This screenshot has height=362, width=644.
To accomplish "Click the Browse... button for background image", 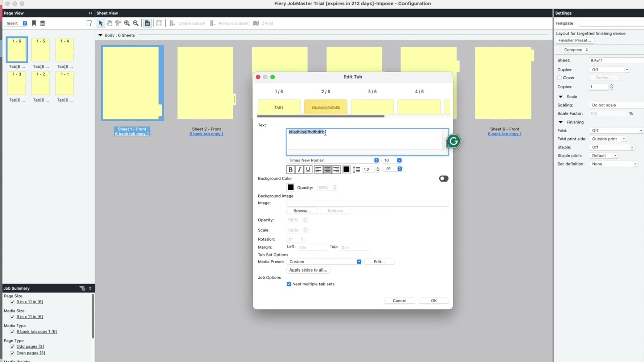I will 302,211.
